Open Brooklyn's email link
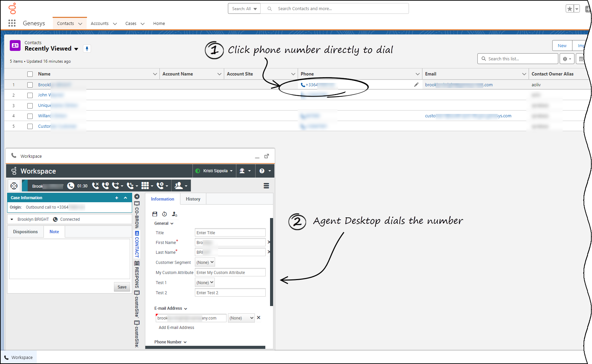The height and width of the screenshot is (364, 592). coord(458,85)
